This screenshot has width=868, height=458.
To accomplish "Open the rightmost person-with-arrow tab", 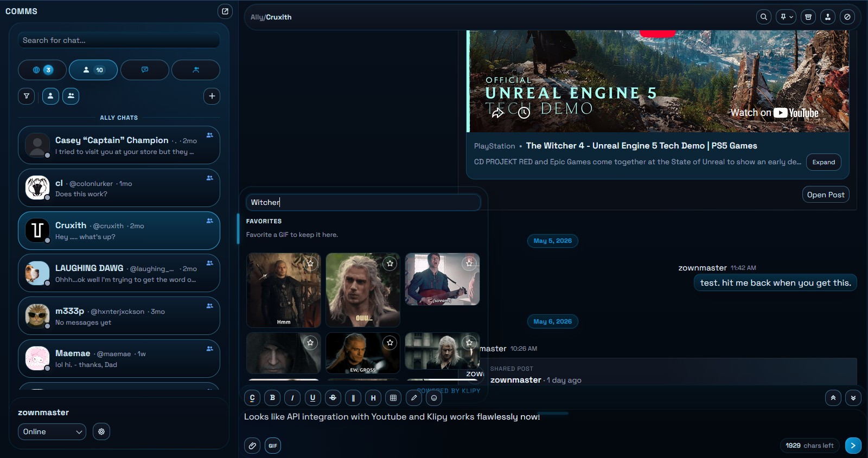I will pos(196,70).
